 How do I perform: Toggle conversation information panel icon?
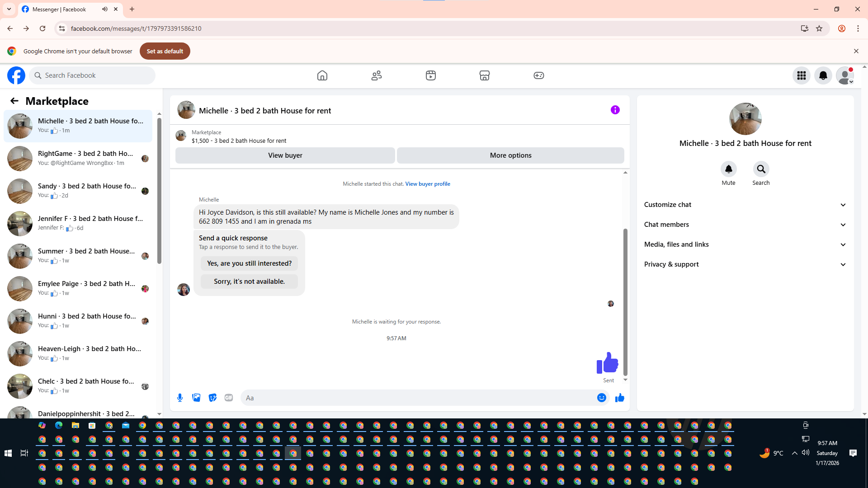(615, 110)
